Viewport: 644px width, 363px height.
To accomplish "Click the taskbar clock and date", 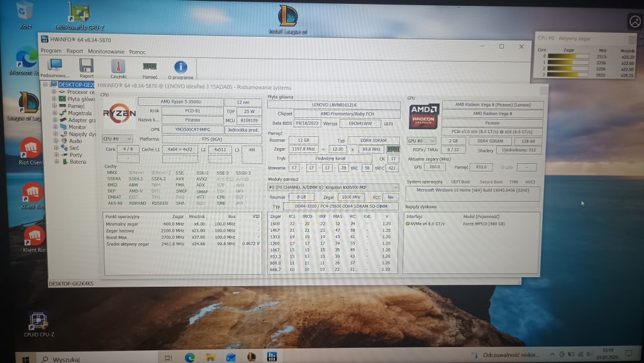I will [x=607, y=353].
